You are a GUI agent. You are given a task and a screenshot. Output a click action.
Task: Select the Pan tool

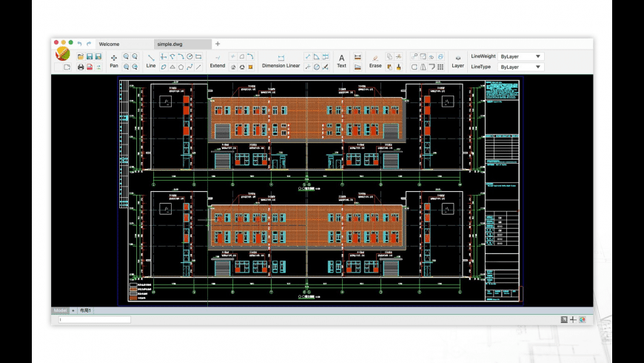point(114,61)
